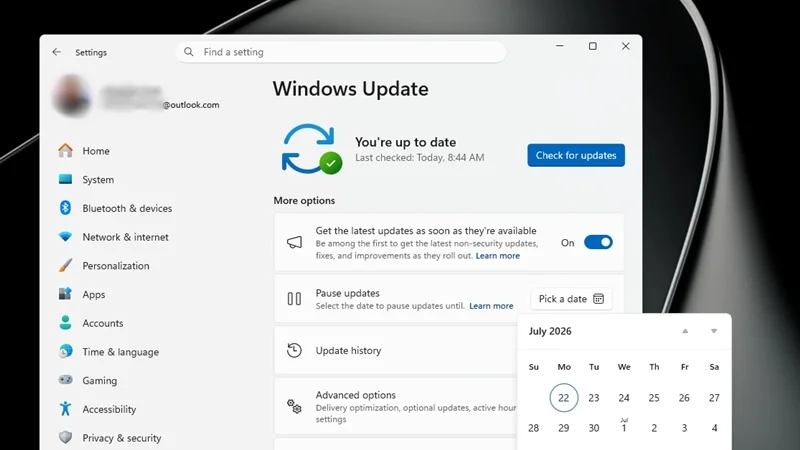Click the megaphone icon for latest updates
Screen dimensions: 800x450
tap(294, 242)
